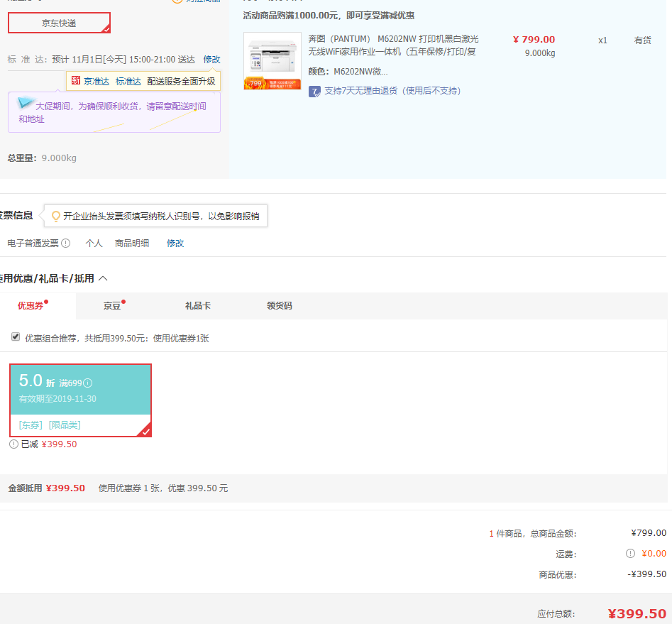Open the PANTUM M6202NW product title

pyautogui.click(x=393, y=45)
